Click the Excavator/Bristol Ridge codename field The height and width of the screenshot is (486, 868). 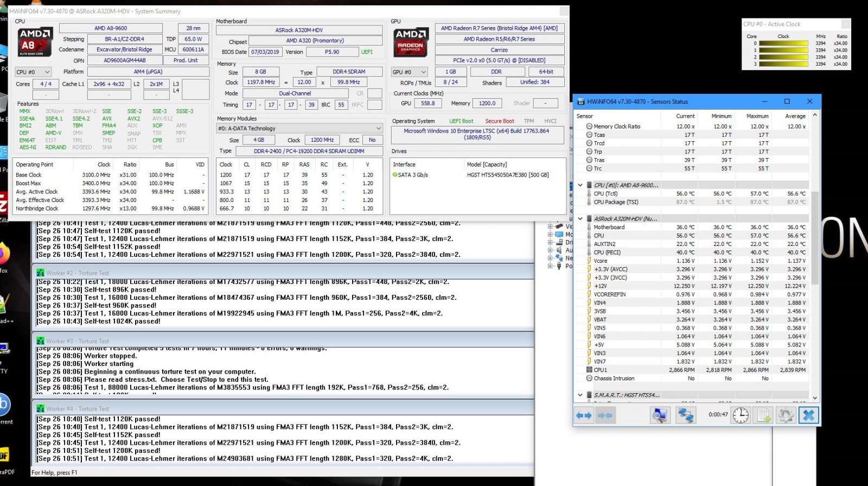click(x=124, y=49)
